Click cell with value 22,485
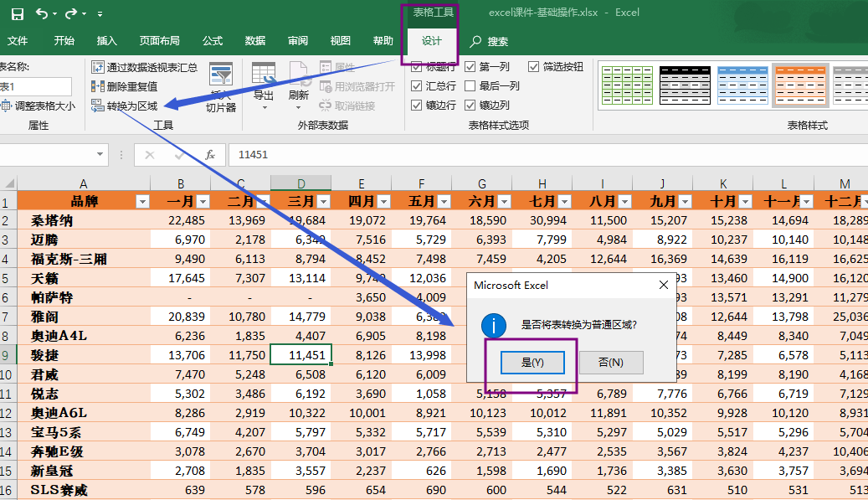Screen dimensions: 868x500 181,220
